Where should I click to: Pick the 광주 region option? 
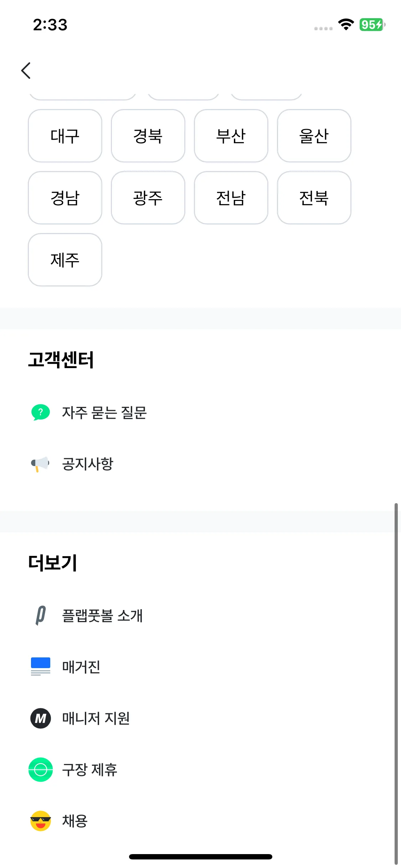point(148,198)
